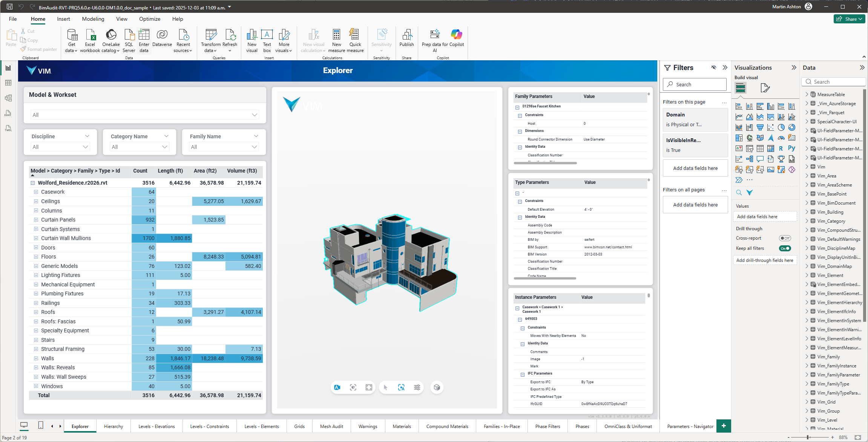Click the Python visual icon

pyautogui.click(x=791, y=148)
